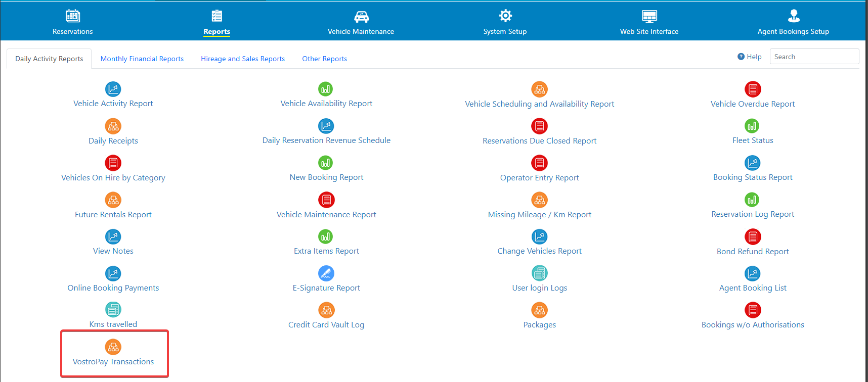
Task: Click the Change Vehicles Report icon
Action: tap(540, 236)
